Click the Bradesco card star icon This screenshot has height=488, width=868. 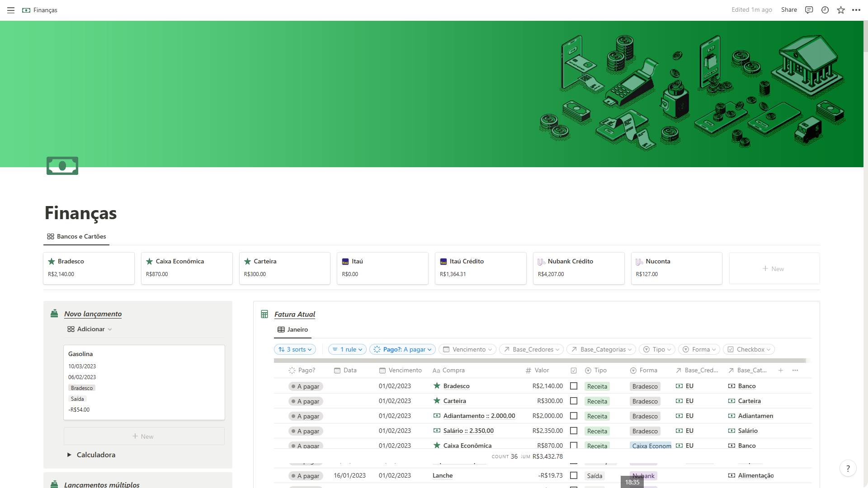(52, 262)
